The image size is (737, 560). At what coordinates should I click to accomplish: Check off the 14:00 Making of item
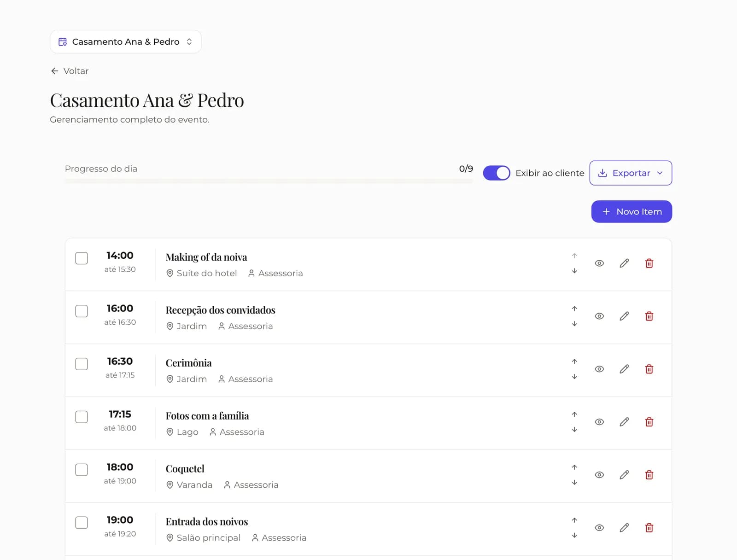pyautogui.click(x=82, y=258)
